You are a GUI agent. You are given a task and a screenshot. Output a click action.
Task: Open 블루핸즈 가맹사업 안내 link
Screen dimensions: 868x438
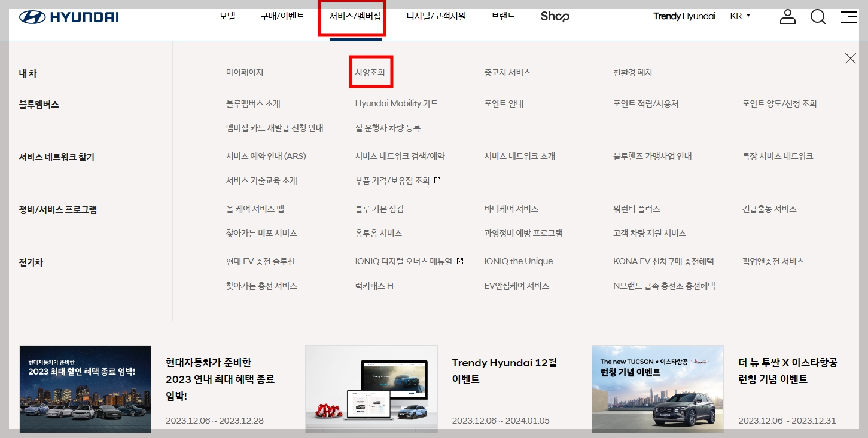click(x=653, y=156)
